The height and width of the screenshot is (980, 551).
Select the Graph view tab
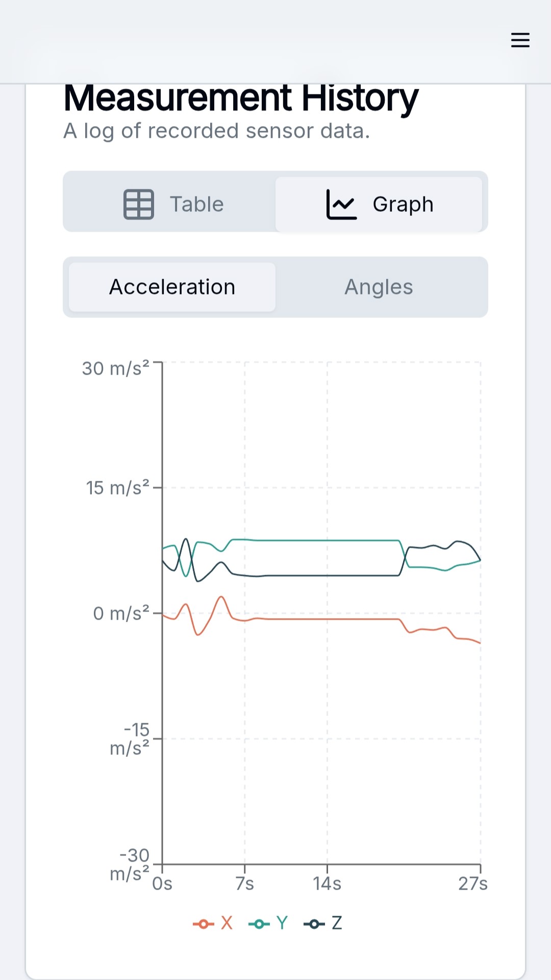click(x=379, y=204)
